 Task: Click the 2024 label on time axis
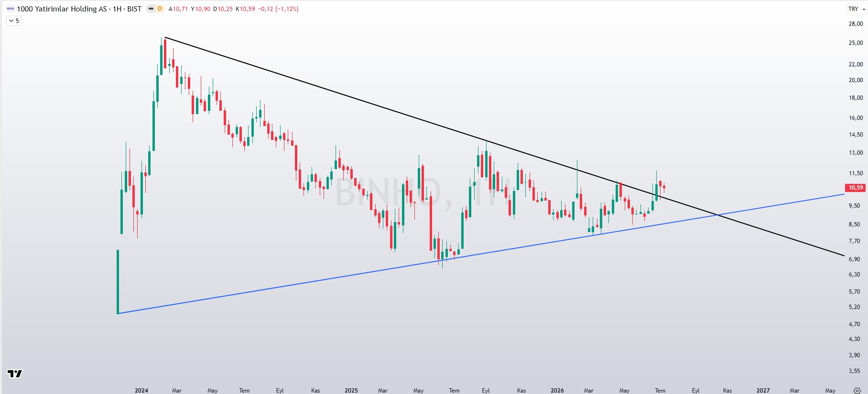[141, 391]
